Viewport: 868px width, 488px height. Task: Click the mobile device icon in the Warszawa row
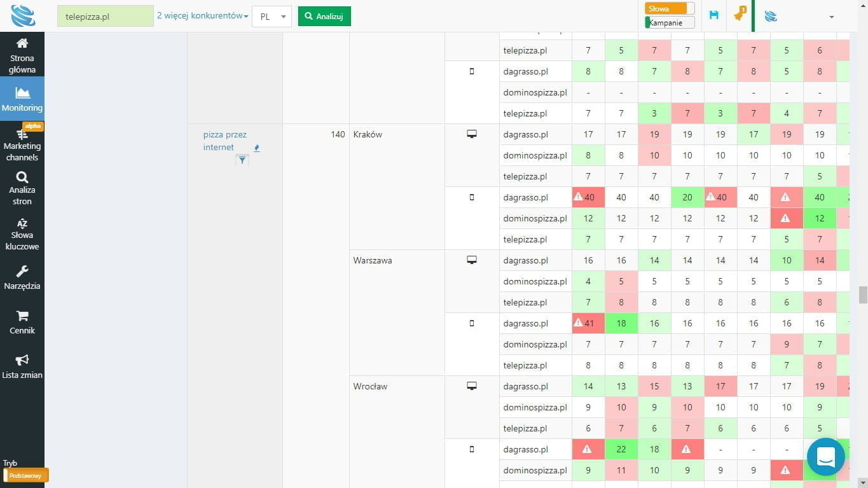pyautogui.click(x=471, y=323)
